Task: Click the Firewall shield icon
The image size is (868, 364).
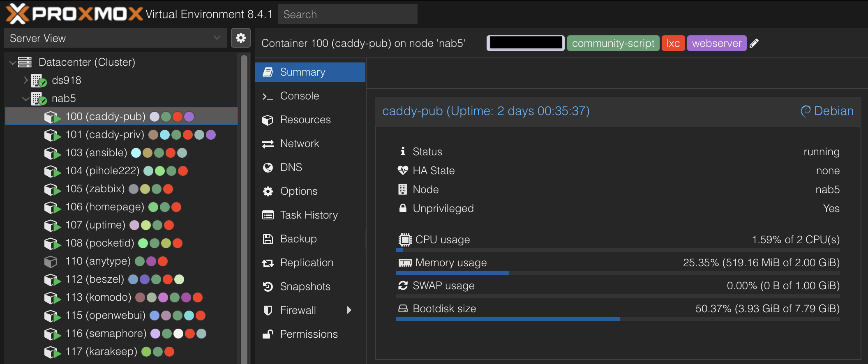Action: (268, 311)
